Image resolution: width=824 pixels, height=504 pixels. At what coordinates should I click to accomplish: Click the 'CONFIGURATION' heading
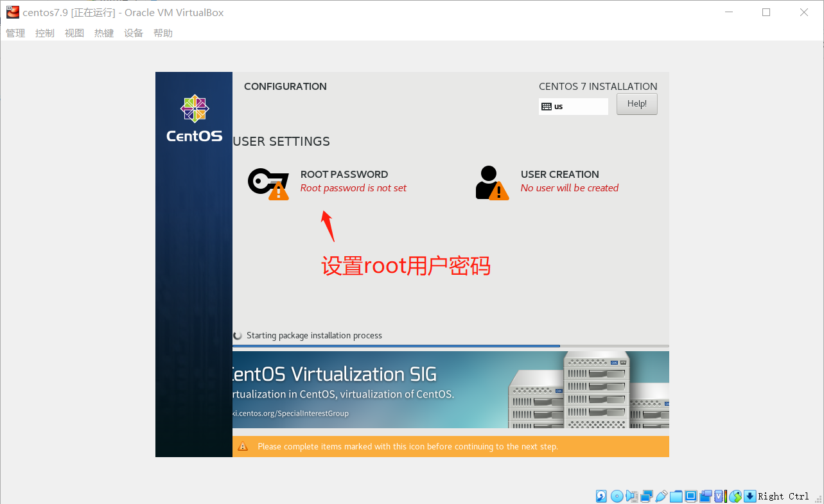(x=285, y=87)
